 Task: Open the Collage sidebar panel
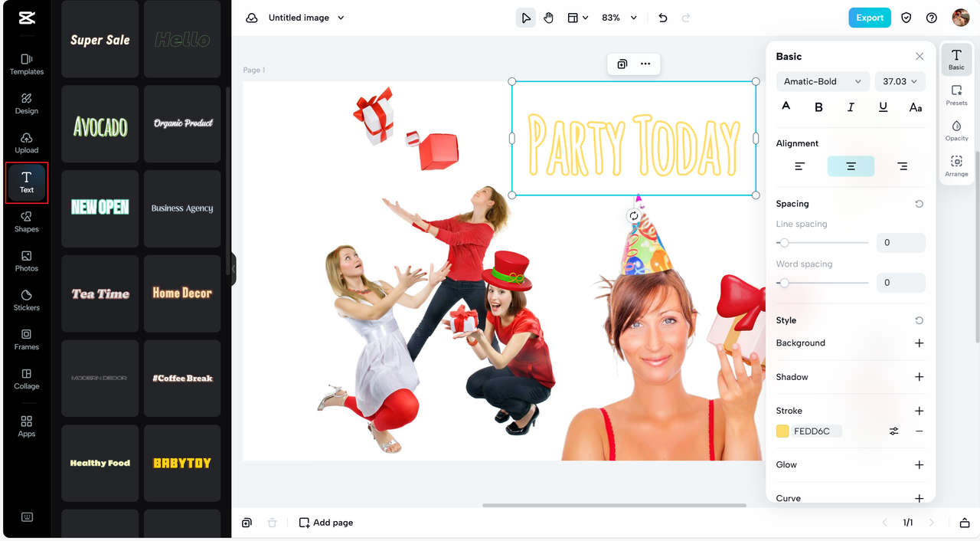click(27, 379)
